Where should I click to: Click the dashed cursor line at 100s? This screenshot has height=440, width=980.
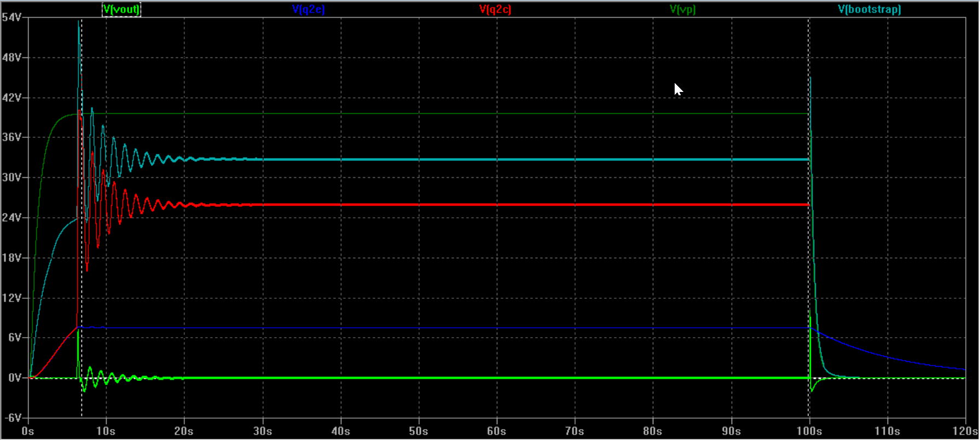[809, 219]
